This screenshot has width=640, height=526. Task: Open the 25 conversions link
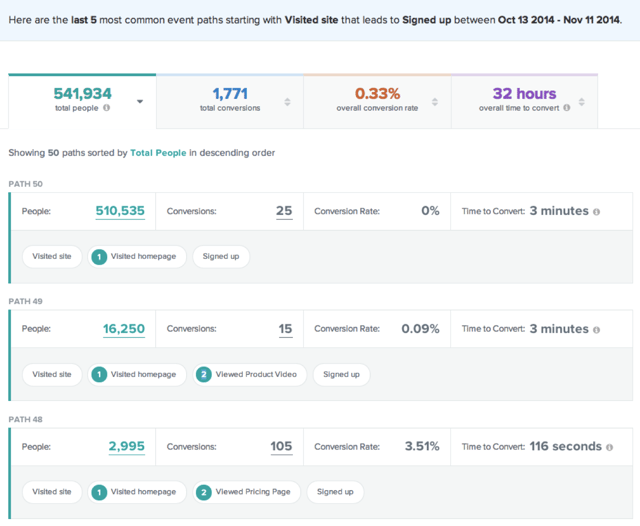click(x=284, y=211)
